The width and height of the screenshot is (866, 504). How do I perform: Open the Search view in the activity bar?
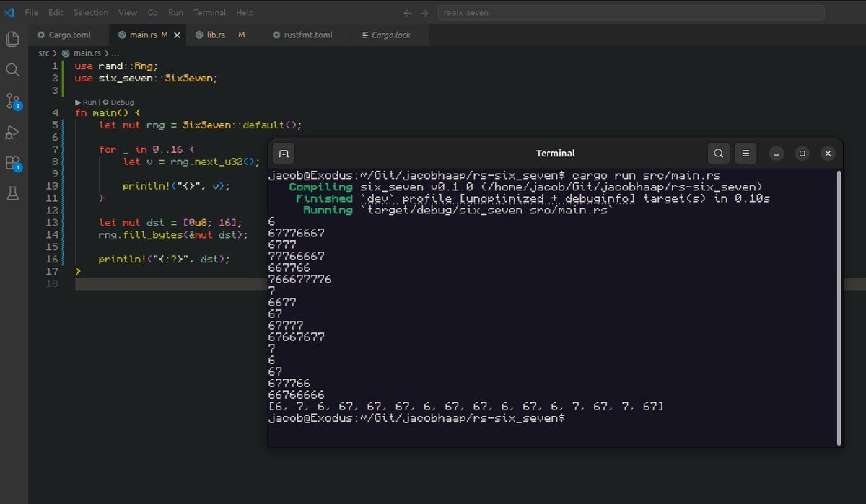click(12, 70)
